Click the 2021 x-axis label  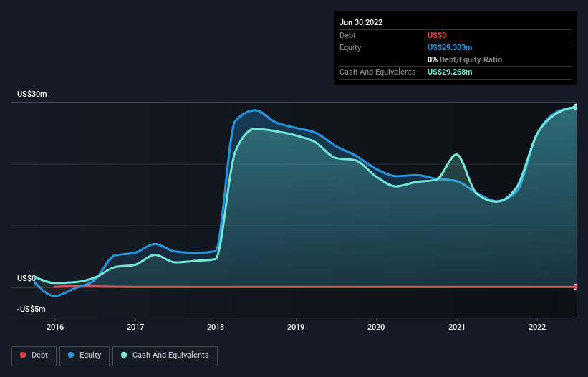[x=457, y=327]
